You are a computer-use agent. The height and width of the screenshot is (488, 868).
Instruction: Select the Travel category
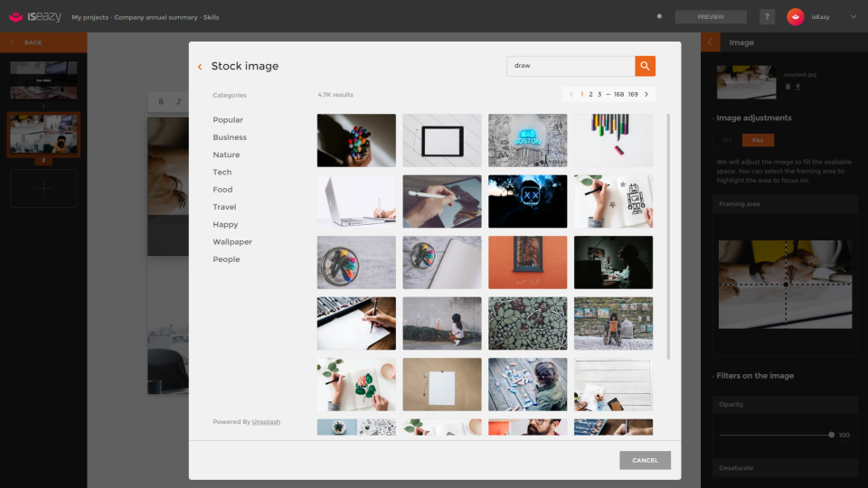(x=224, y=207)
